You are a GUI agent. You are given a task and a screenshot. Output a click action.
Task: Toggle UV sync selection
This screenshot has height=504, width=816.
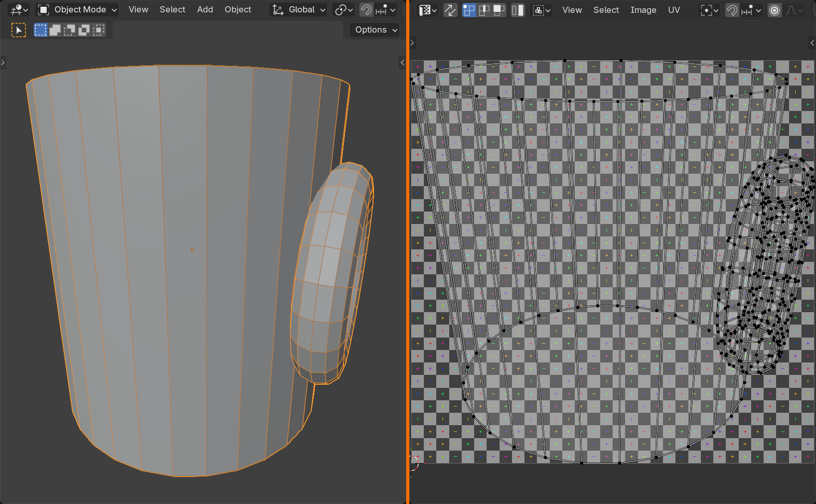click(450, 10)
